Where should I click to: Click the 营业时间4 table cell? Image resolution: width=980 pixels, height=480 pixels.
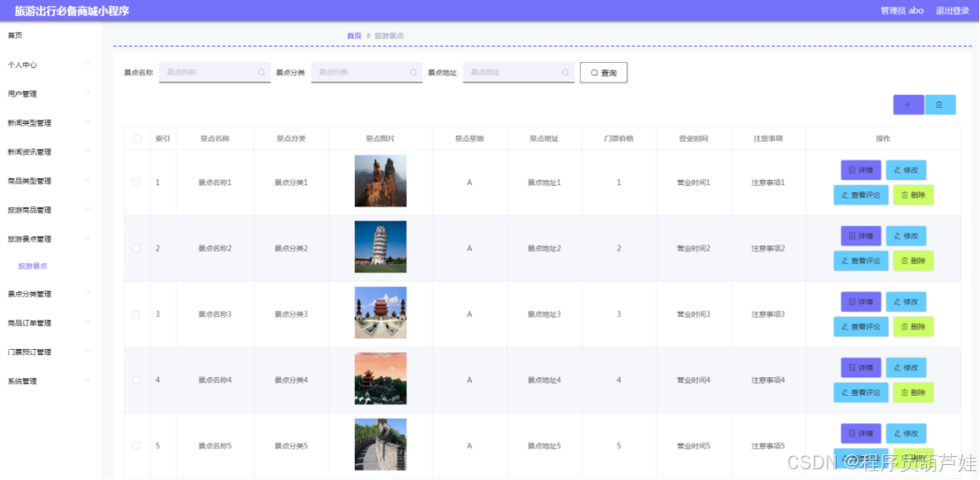tap(694, 380)
